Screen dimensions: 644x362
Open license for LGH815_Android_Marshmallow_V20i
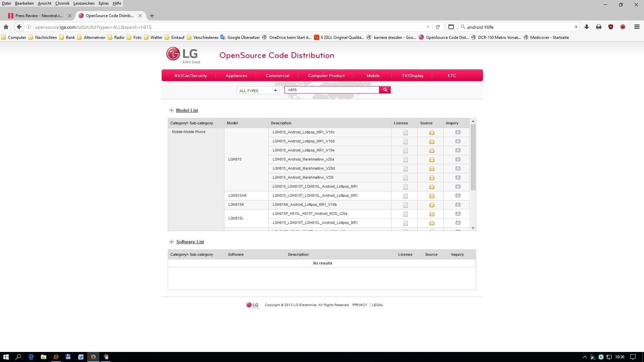pos(406,178)
